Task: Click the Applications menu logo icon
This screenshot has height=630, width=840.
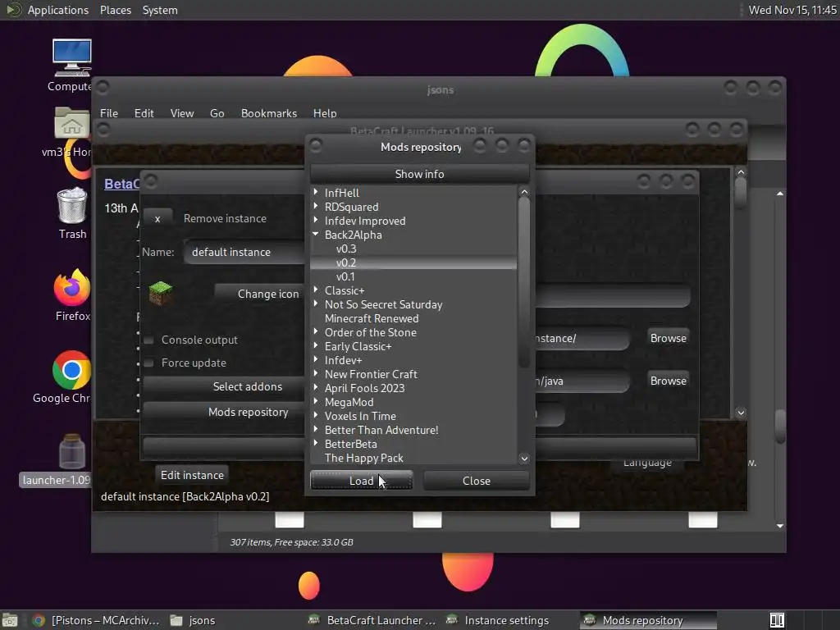Action: coord(13,10)
